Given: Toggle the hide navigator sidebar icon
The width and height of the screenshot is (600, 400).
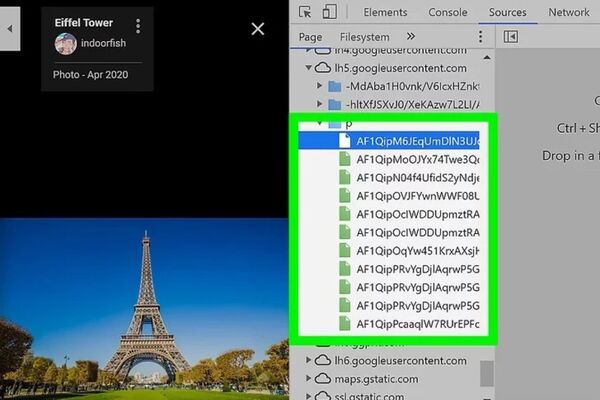Looking at the screenshot, I should coord(511,37).
